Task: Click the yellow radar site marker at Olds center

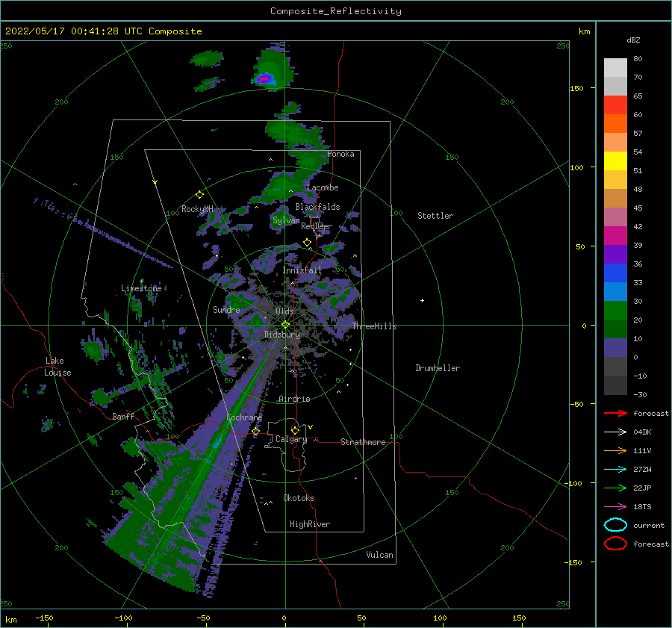Action: (285, 325)
